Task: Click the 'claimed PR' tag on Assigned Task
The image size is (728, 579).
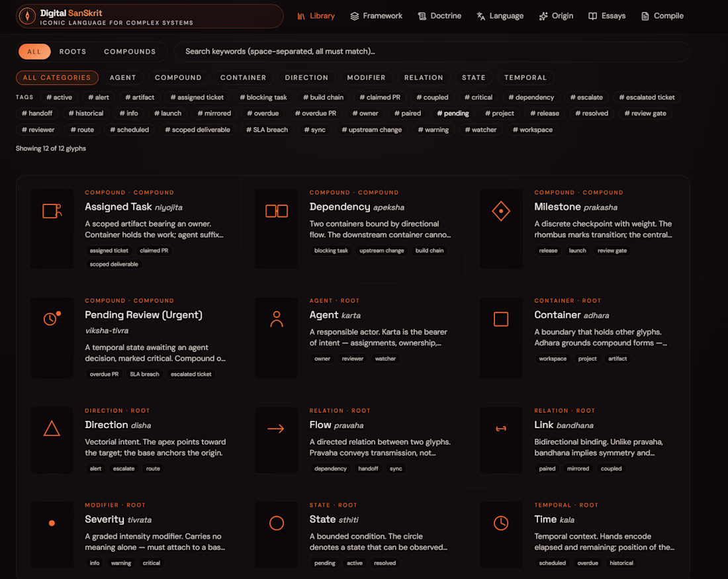Action: [154, 251]
